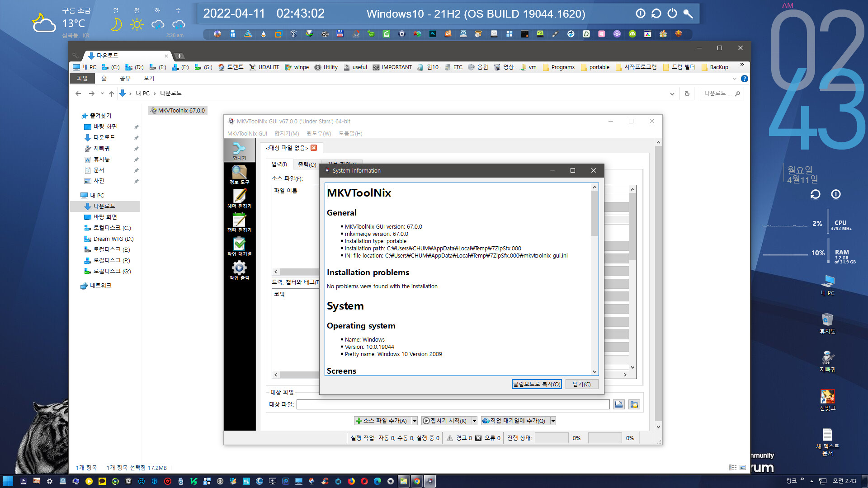Click the power icon in top widget

click(x=672, y=14)
